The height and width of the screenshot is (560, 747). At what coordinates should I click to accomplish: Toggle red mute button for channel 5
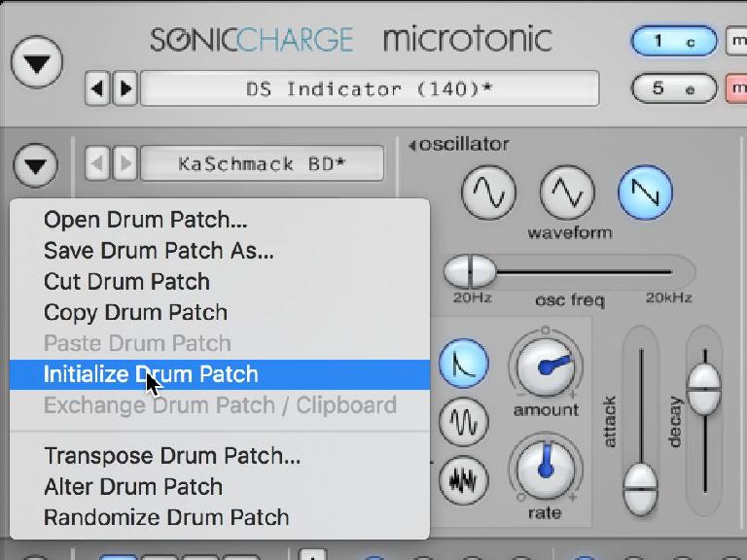pos(736,88)
